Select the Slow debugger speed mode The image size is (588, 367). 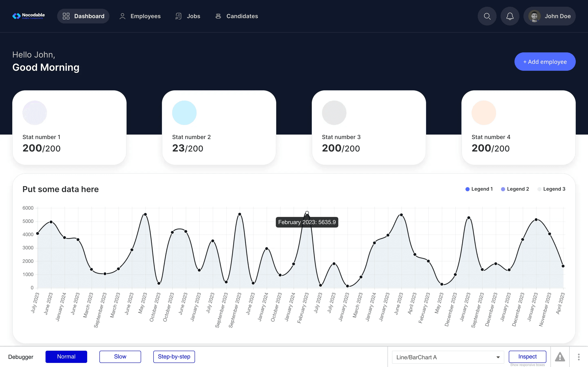(120, 357)
